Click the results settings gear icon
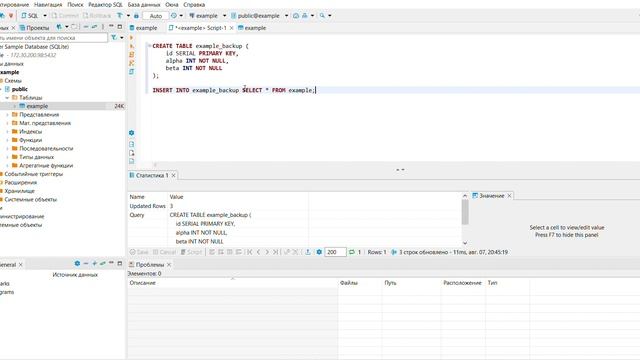This screenshot has width=640, height=360. pos(319,252)
